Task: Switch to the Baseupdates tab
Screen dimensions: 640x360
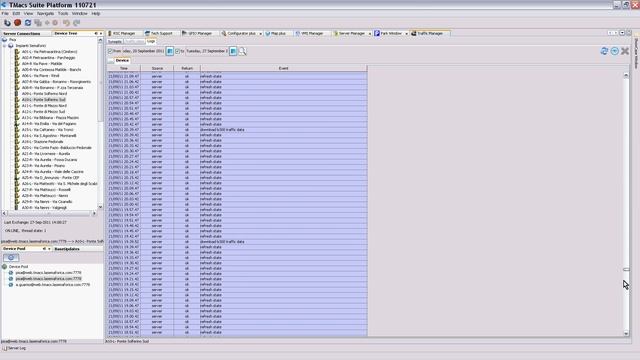Action: coord(67,249)
